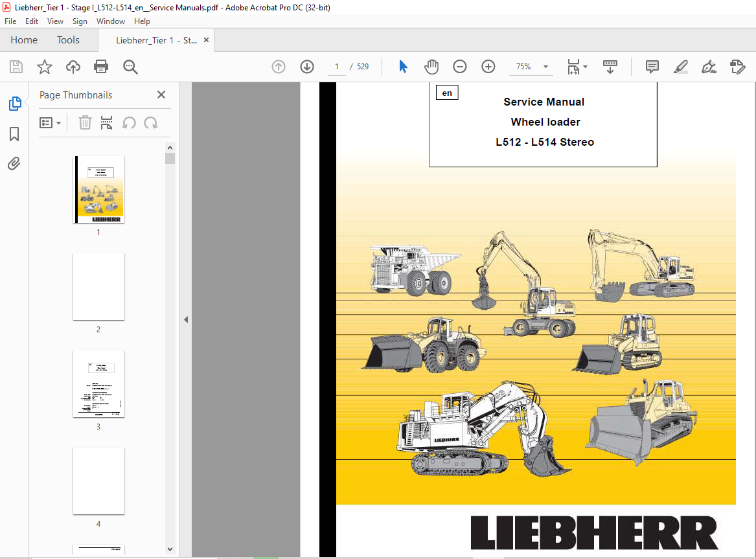Open the Sign menu
The height and width of the screenshot is (559, 756).
click(80, 21)
